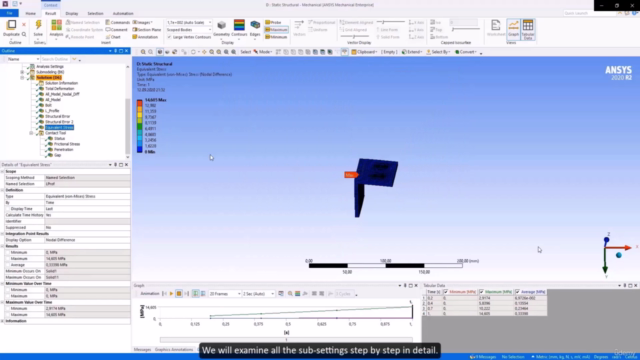This screenshot has width=640, height=360.
Task: Open the Images dropdown
Action: tap(142, 22)
